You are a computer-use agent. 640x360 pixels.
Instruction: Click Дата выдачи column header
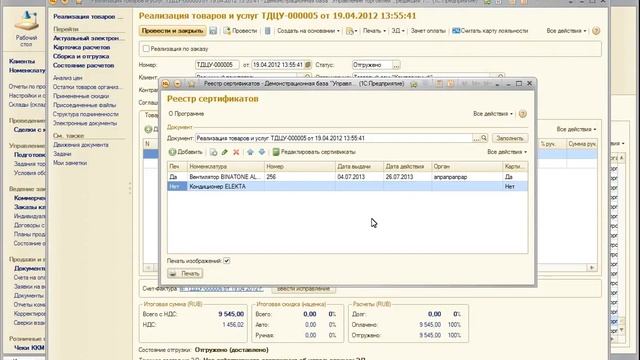[x=359, y=167]
